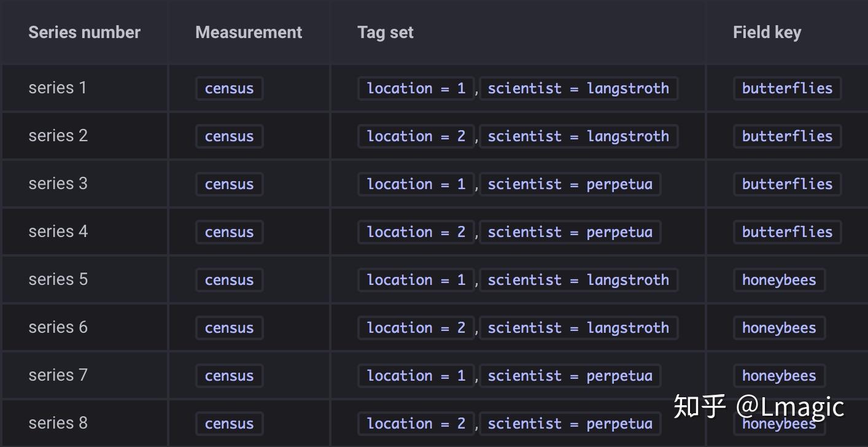Click the census tag in series 2 row

[229, 136]
